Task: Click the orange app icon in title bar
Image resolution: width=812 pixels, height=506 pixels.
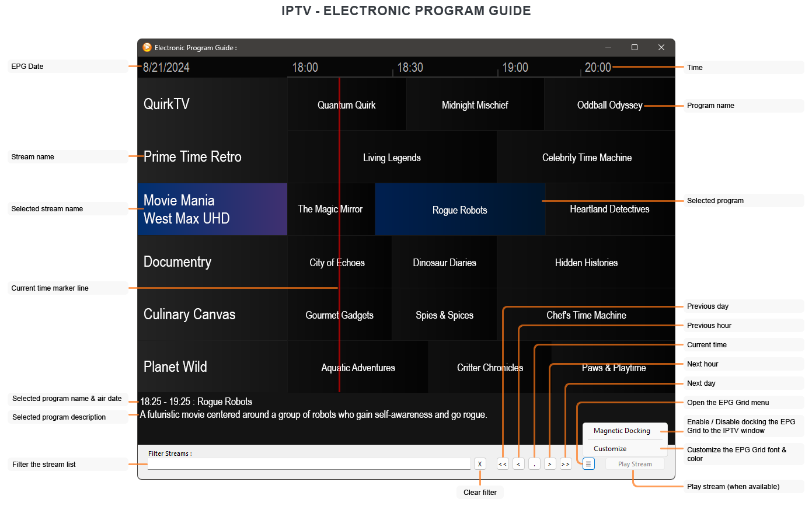Action: point(147,48)
